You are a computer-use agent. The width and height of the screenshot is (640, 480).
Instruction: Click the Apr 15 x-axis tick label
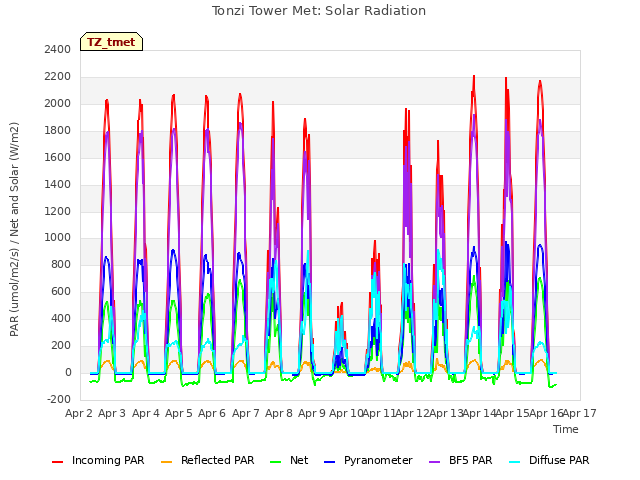click(x=512, y=413)
